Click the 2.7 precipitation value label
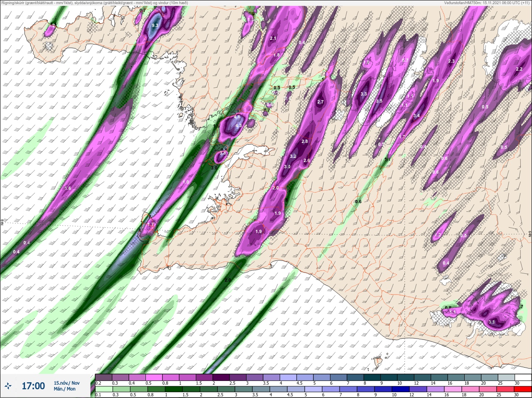This screenshot has height=398, width=532. (x=320, y=102)
